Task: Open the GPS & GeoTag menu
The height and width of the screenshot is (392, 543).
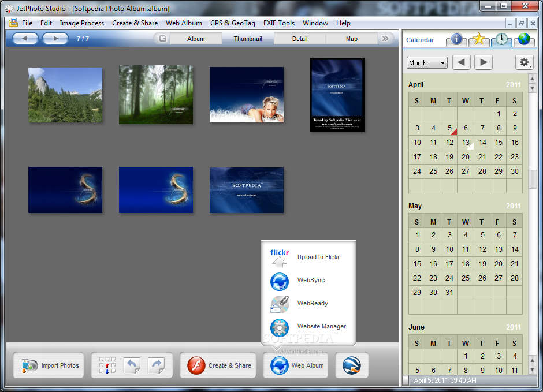Action: click(x=233, y=23)
